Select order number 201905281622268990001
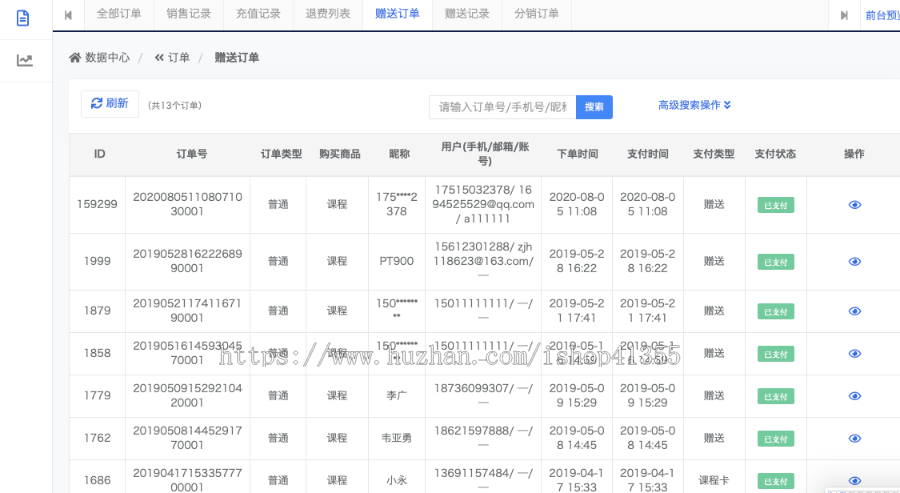Screen dimensions: 900x493 [x=187, y=261]
